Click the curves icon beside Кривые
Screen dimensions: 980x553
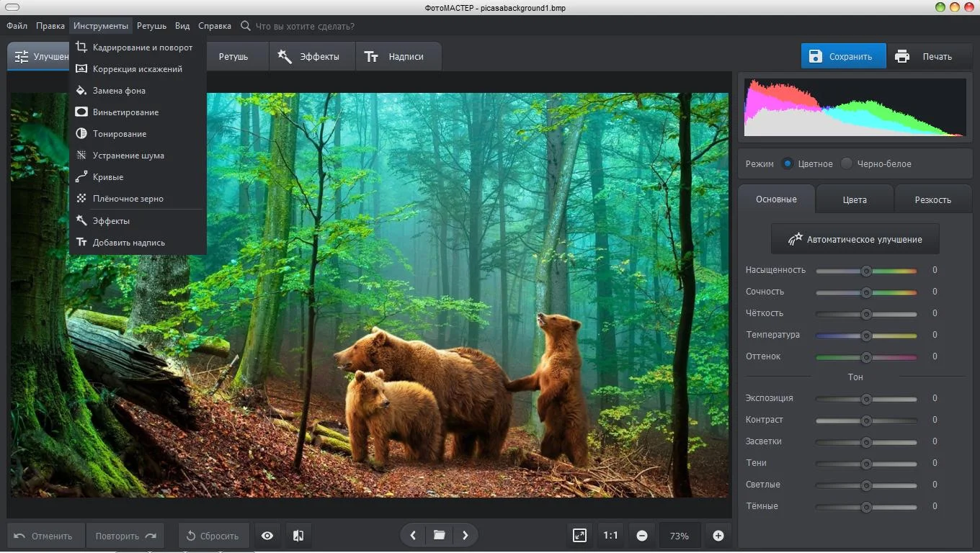(81, 177)
